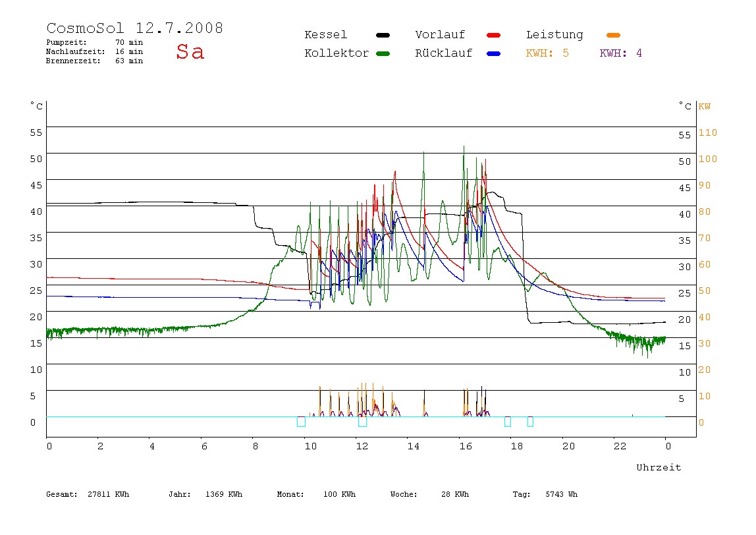Click the Pumpzeit label
The height and width of the screenshot is (535, 756).
coord(67,42)
